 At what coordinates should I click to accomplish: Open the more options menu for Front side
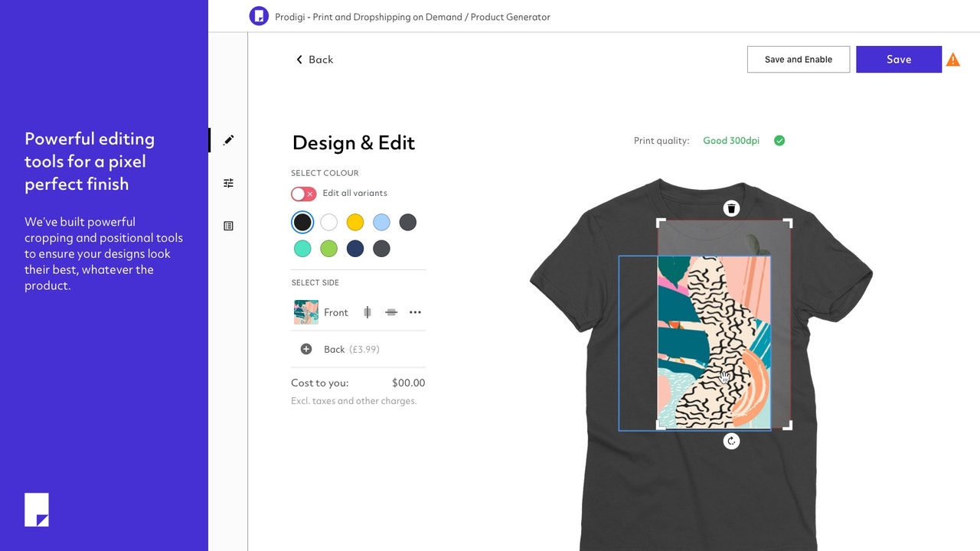(415, 311)
